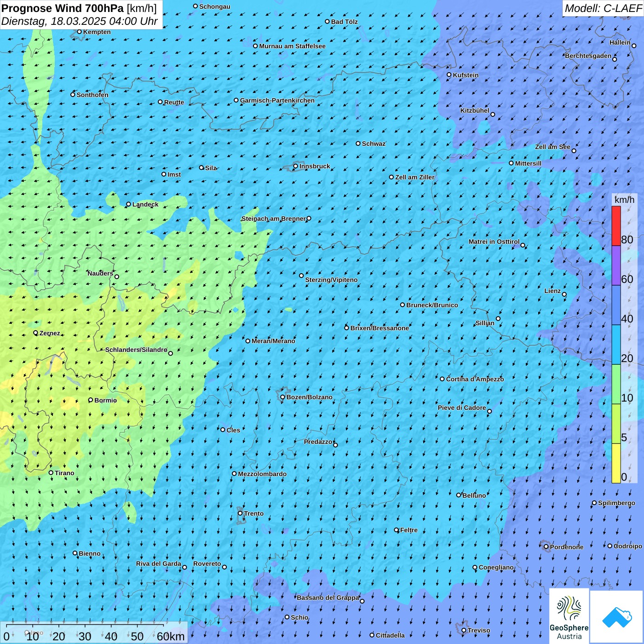Click the Schongau city label

[x=214, y=6]
